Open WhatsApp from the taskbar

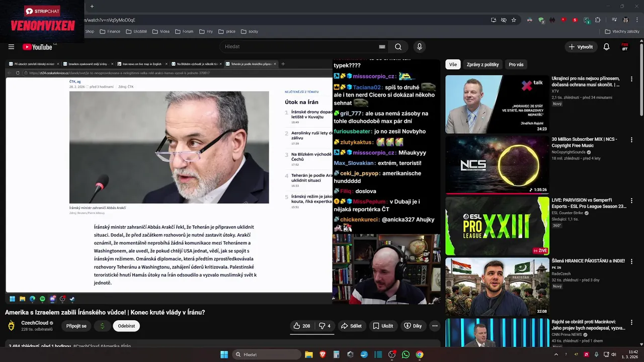(406, 354)
